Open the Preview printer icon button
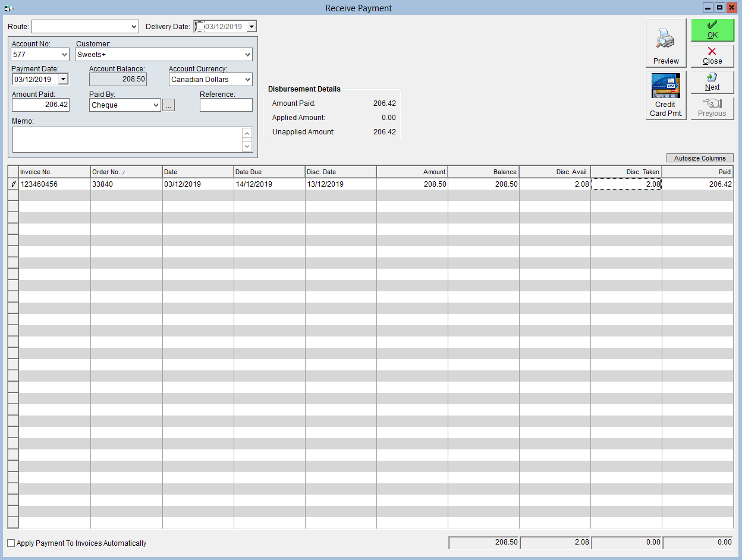742x560 pixels. pos(666,43)
